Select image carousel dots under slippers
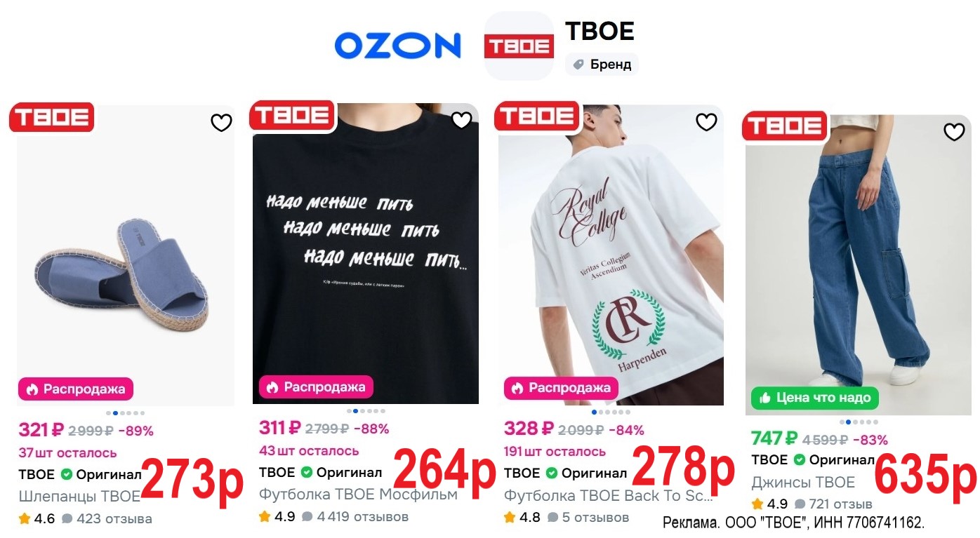 [x=126, y=413]
